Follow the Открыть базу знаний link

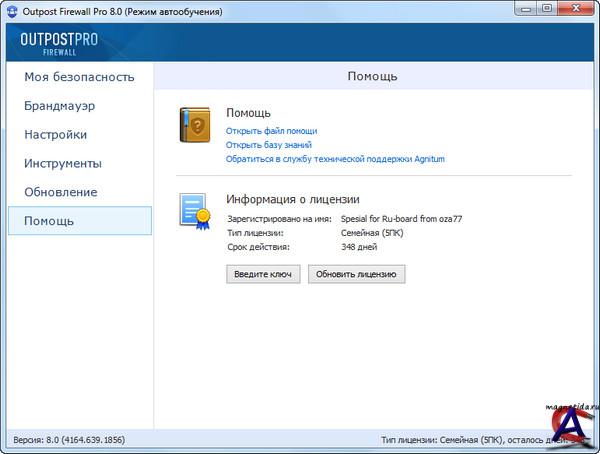271,145
